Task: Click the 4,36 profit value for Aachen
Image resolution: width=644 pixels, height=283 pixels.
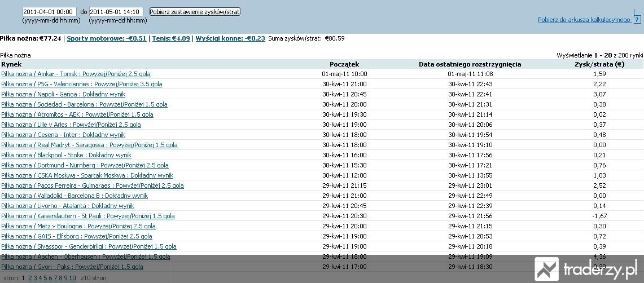Action: (x=599, y=257)
